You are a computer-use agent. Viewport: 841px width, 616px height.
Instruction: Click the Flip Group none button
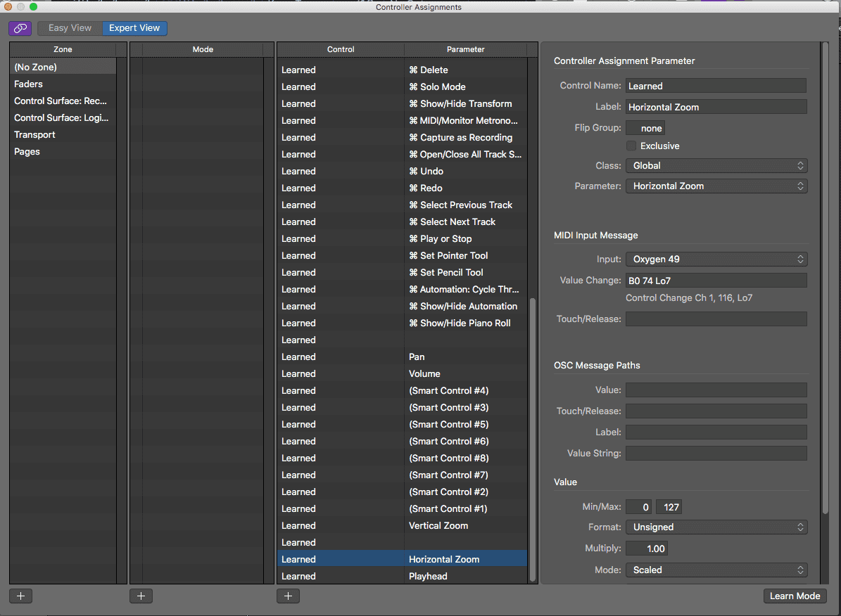pyautogui.click(x=645, y=129)
